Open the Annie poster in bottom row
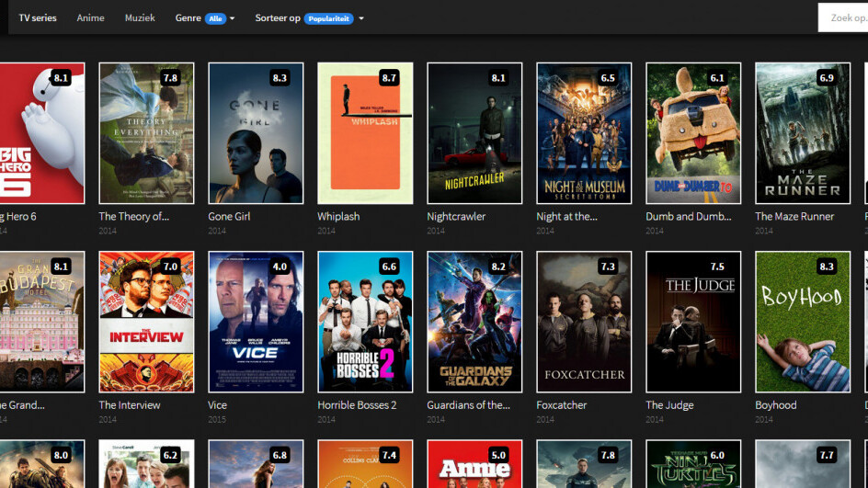This screenshot has height=488, width=868. [x=474, y=465]
